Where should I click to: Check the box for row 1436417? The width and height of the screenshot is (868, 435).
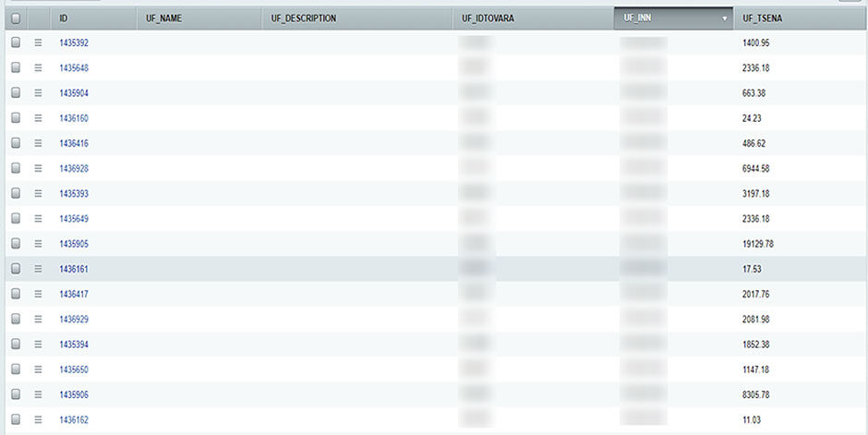16,294
